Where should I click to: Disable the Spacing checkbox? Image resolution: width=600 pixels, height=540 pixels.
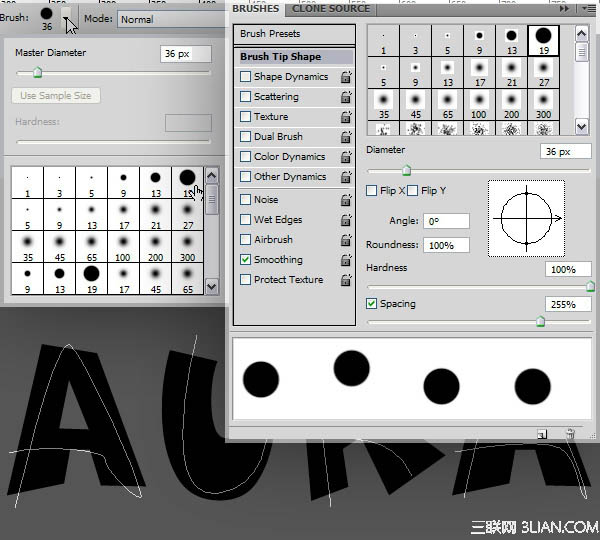(372, 303)
